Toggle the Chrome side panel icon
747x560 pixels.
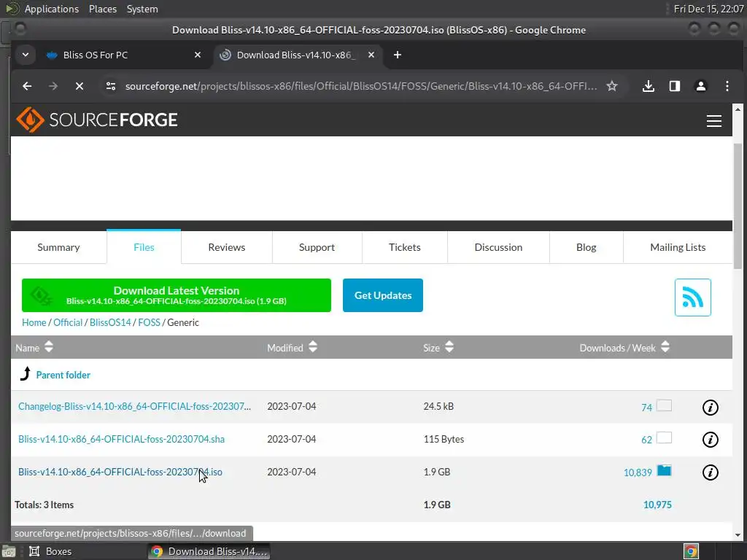675,86
